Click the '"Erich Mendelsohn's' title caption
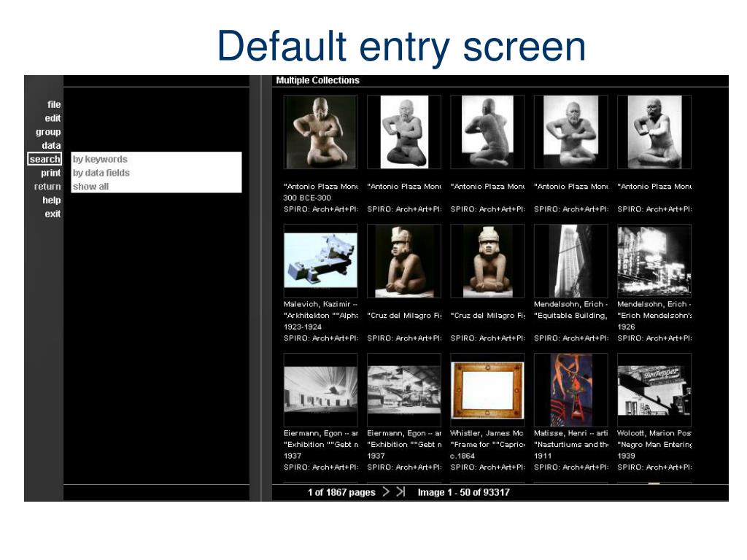Image resolution: width=747 pixels, height=560 pixels. [654, 315]
